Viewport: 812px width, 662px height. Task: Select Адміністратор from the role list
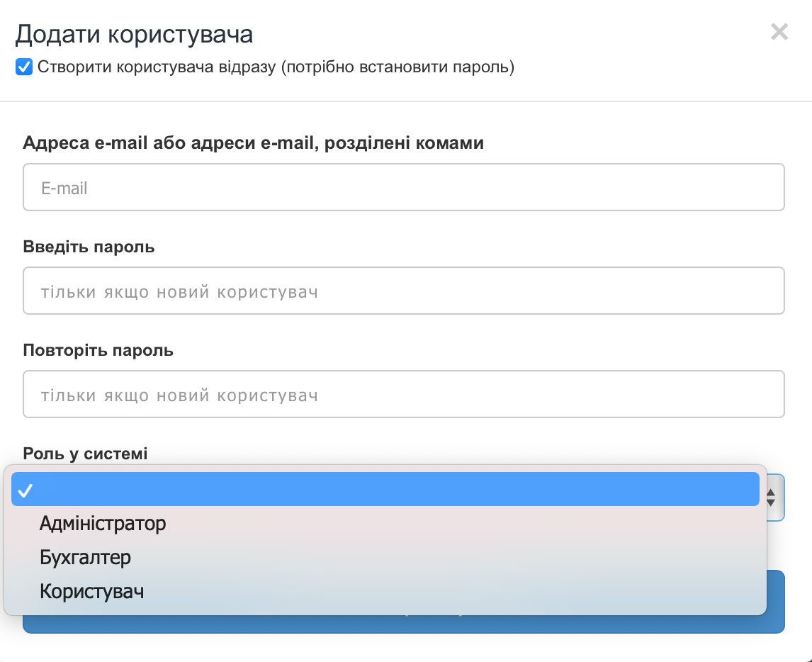103,523
